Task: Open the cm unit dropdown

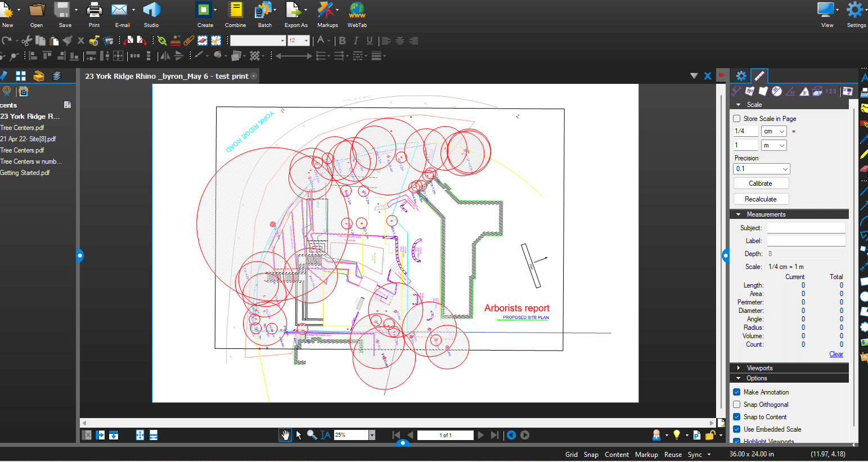Action: click(774, 131)
